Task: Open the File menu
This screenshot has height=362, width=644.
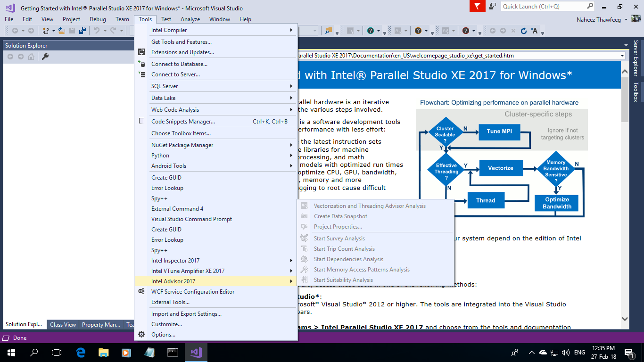Action: pos(9,19)
